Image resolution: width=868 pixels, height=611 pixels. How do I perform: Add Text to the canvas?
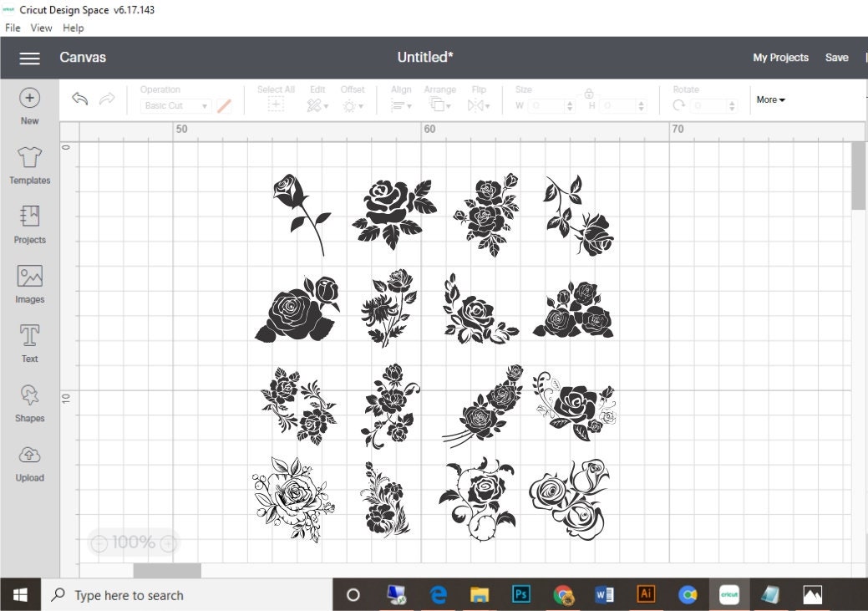(29, 344)
